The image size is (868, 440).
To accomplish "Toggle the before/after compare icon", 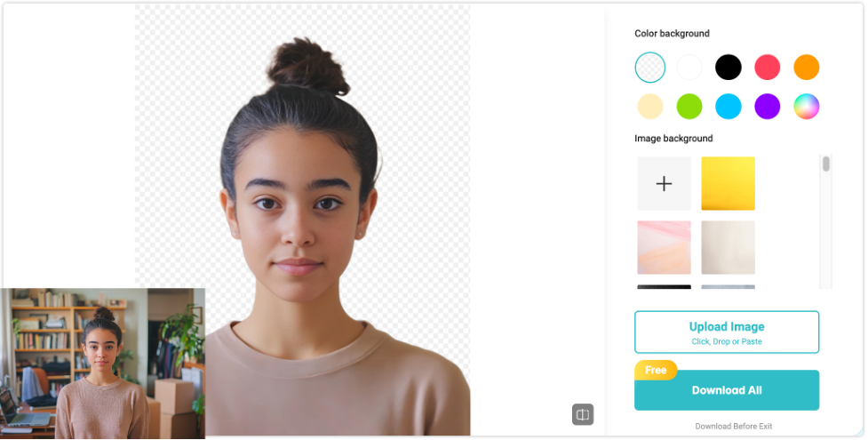I will (x=582, y=414).
